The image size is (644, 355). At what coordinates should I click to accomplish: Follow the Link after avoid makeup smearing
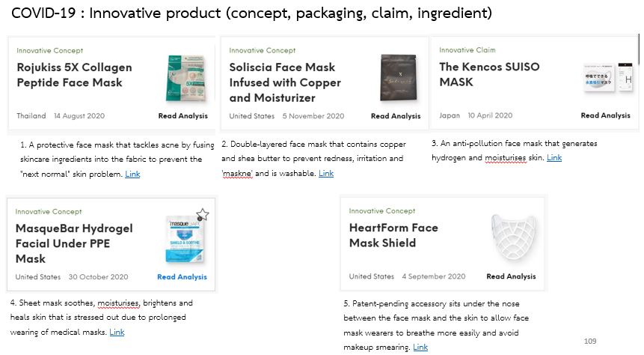(x=420, y=348)
